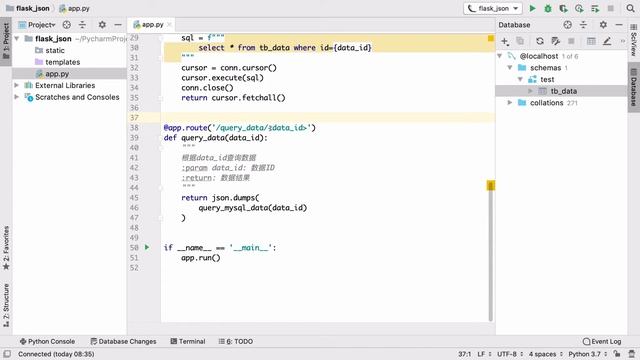Hide the Database tool window
The image size is (640, 360).
pos(619,25)
